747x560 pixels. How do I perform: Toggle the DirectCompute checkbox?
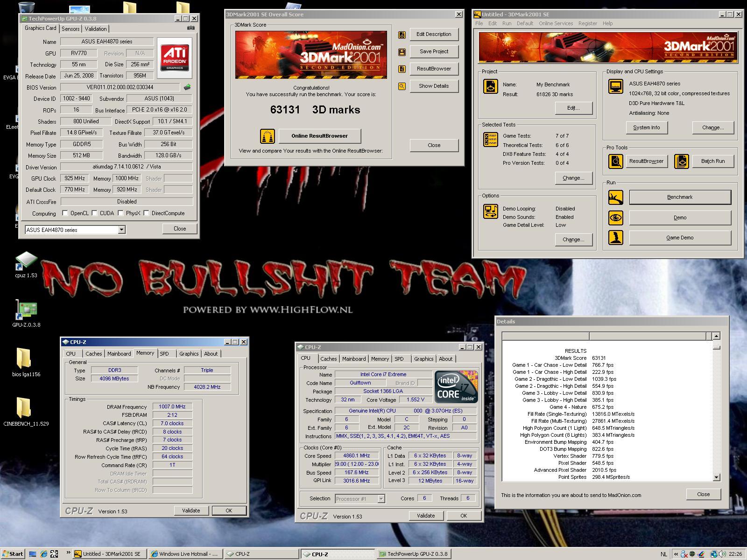point(147,213)
